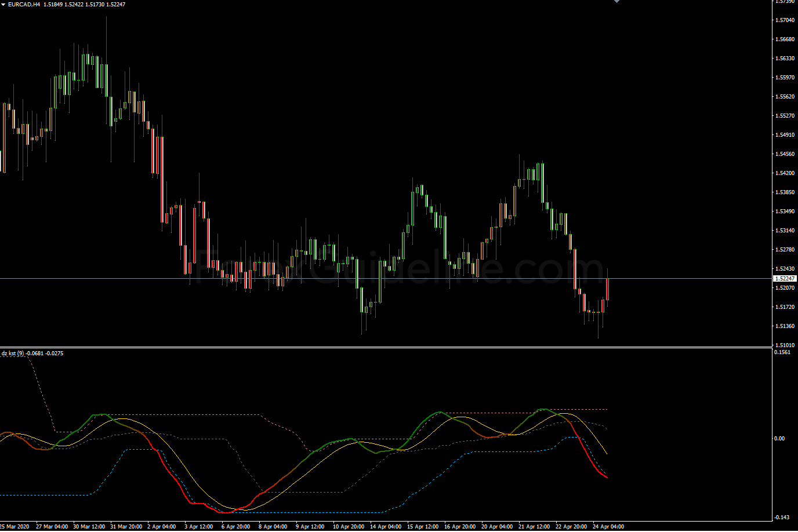Viewport: 798px width, 532px height.
Task: Click the 1.51010 price scale label
Action: pos(785,345)
